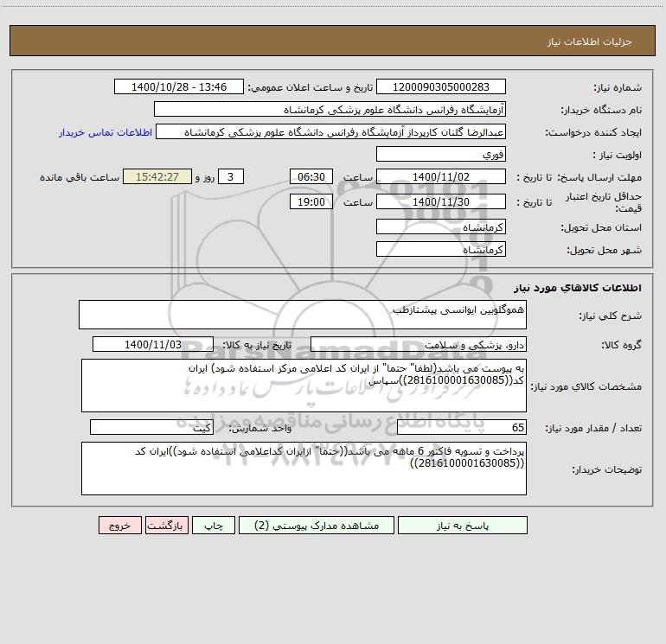Image resolution: width=666 pixels, height=644 pixels.
Task: Click priority field showing فوري
Action: (441, 154)
